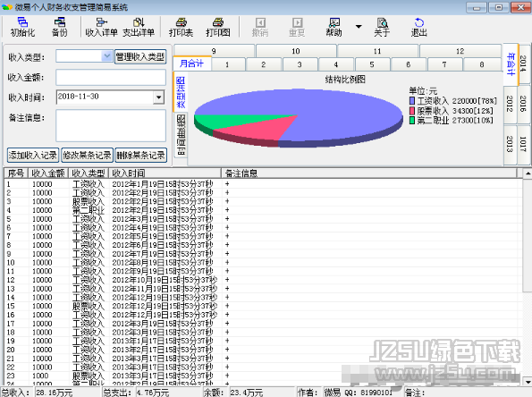The width and height of the screenshot is (532, 397).
Task: Click the green 第二职业 legend swatch
Action: coord(412,120)
